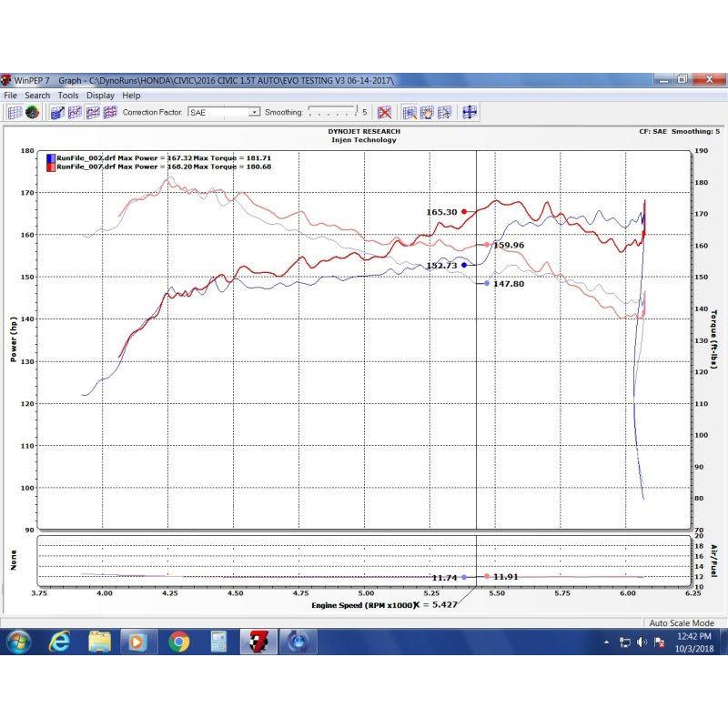Open the Tools menu
728x728 pixels.
pyautogui.click(x=67, y=95)
